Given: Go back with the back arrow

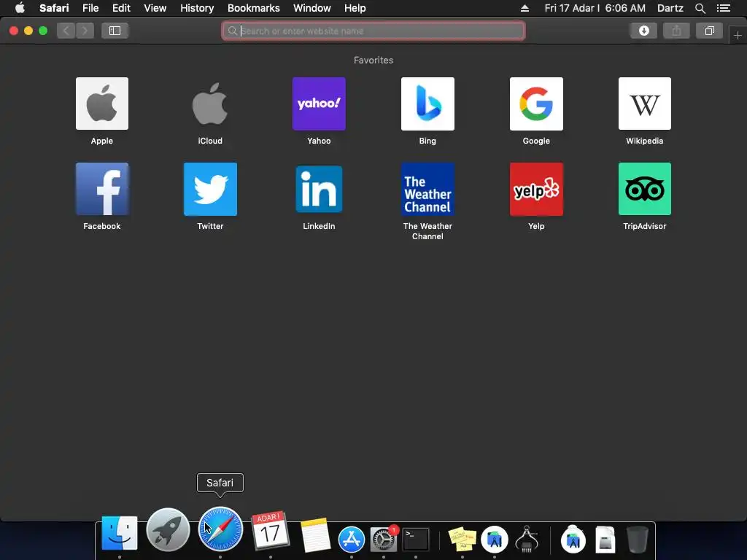Looking at the screenshot, I should pos(66,31).
